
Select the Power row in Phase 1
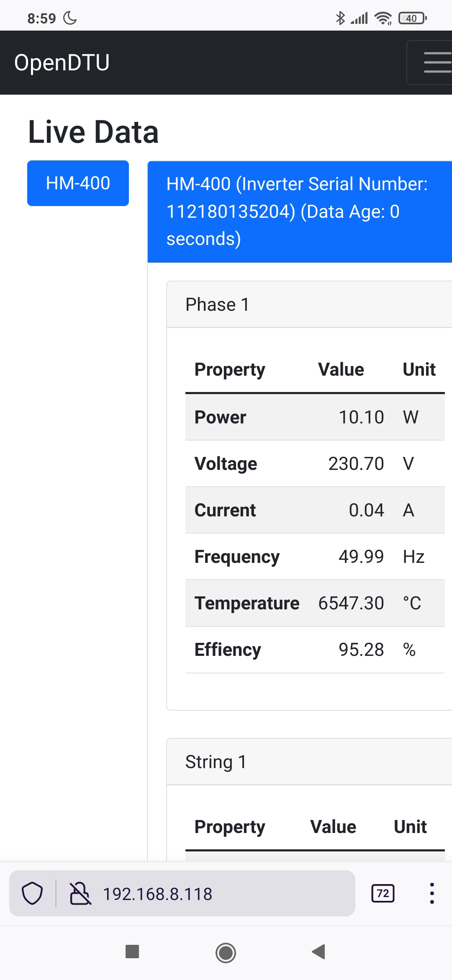pyautogui.click(x=315, y=417)
